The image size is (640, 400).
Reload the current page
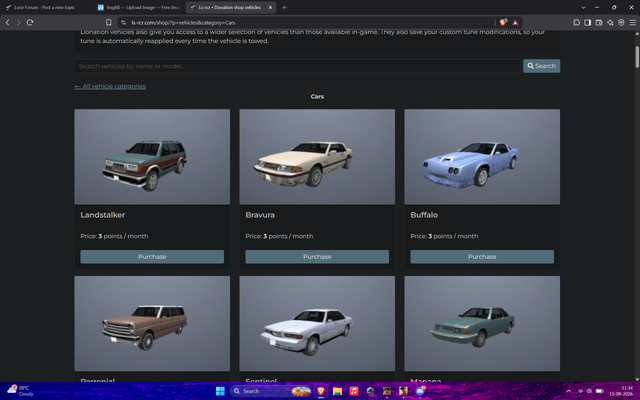(x=30, y=22)
